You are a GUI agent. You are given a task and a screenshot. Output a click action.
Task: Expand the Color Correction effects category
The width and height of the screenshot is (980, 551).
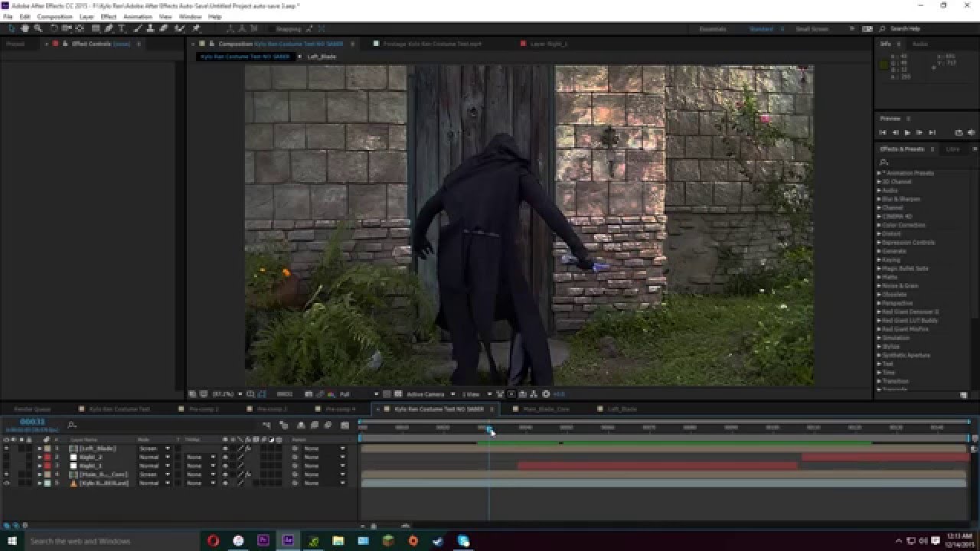(879, 225)
